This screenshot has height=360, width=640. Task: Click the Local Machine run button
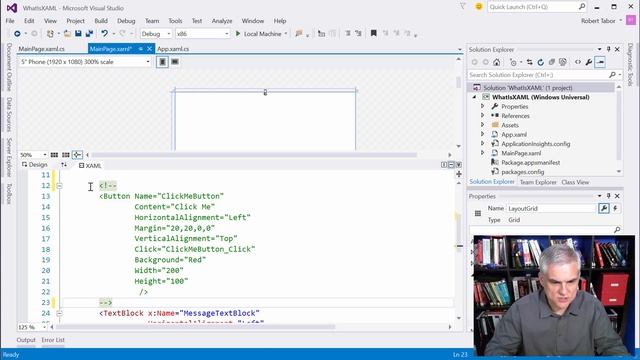click(x=261, y=34)
